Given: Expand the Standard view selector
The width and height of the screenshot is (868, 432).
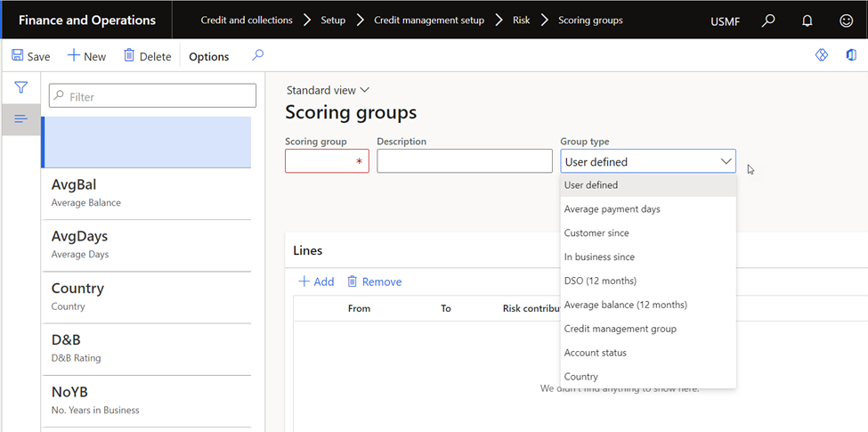Looking at the screenshot, I should [327, 90].
